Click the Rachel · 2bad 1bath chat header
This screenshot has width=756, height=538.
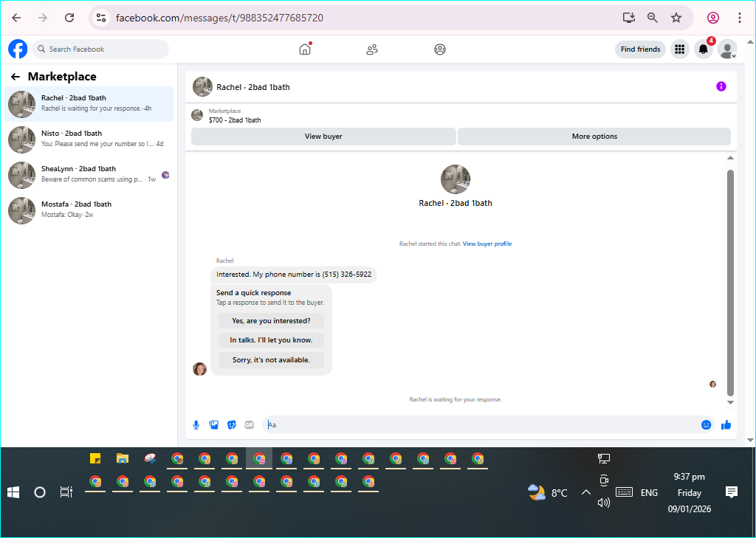[253, 87]
